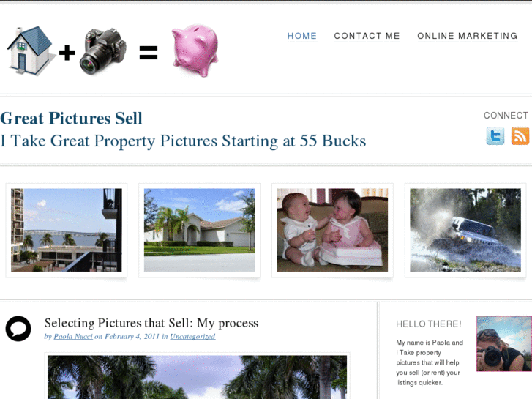Click the pink piggy bank icon
Viewport: 532px width, 399px height.
[195, 51]
